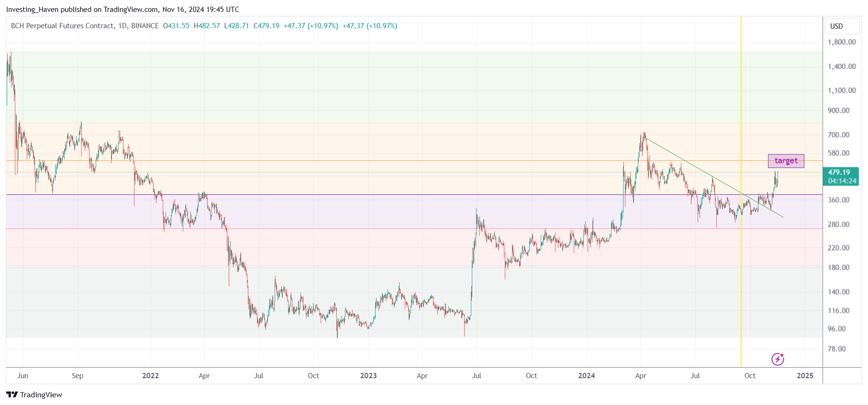Select the green descending trendline

click(x=714, y=177)
